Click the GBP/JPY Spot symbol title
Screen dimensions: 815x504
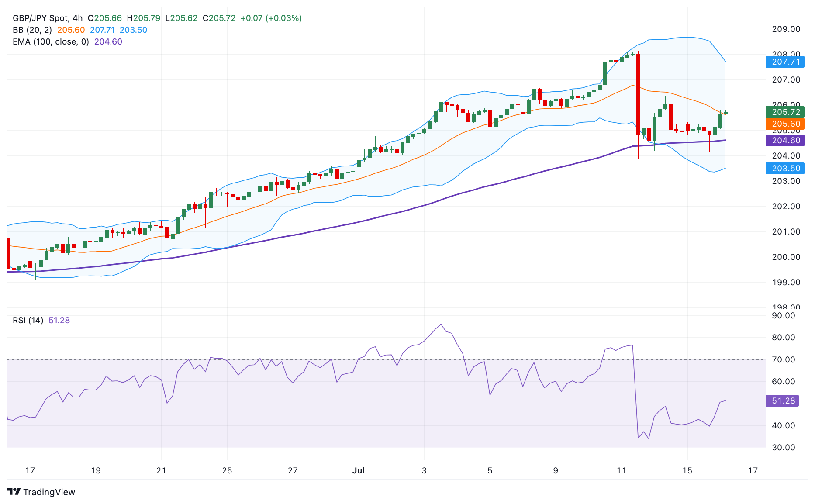coord(40,18)
